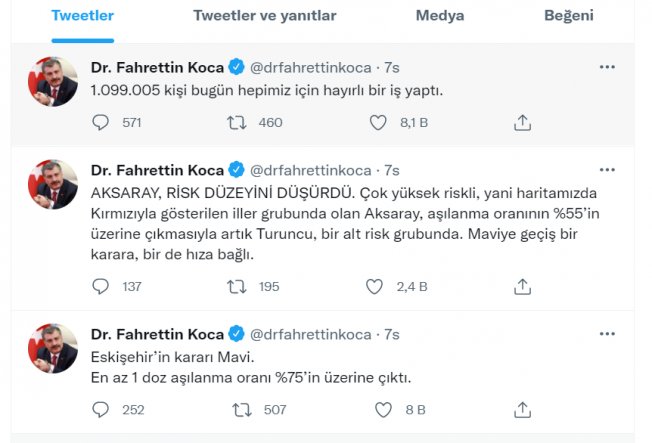Open @drfahrettinkoca handle link in first tweet
The width and height of the screenshot is (652, 443).
click(311, 67)
